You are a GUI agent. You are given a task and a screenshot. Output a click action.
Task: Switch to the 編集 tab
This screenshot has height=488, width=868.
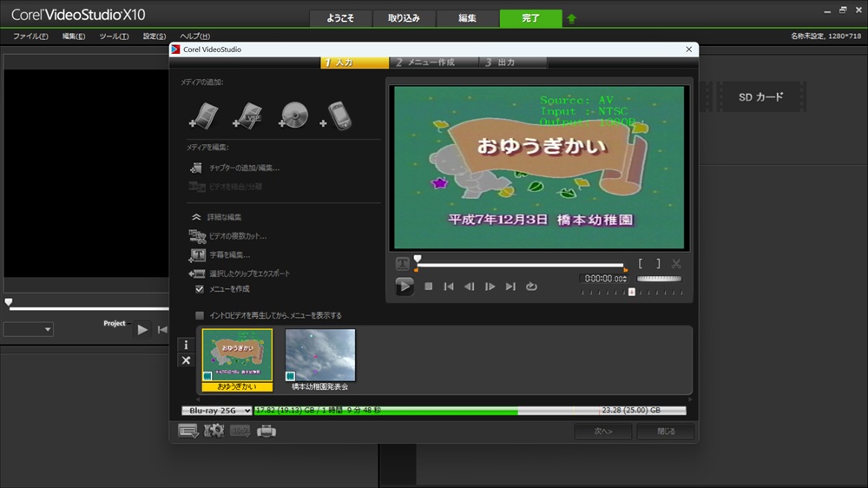point(467,18)
